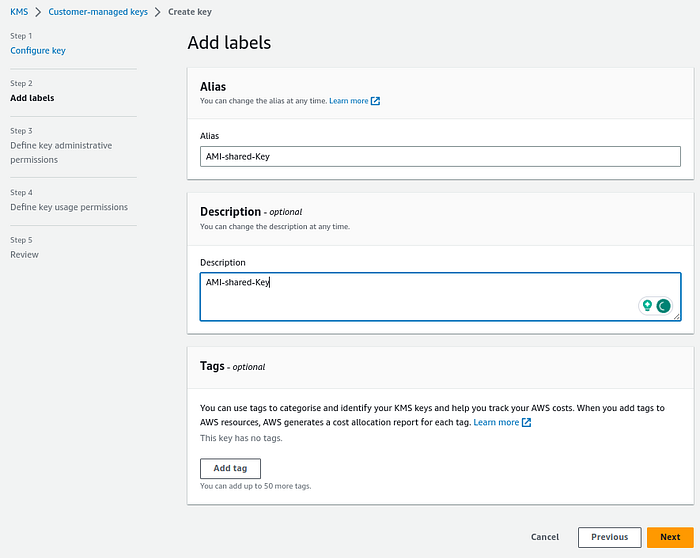Open external link icon beside Tags Learn more
The width and height of the screenshot is (700, 558).
527,423
